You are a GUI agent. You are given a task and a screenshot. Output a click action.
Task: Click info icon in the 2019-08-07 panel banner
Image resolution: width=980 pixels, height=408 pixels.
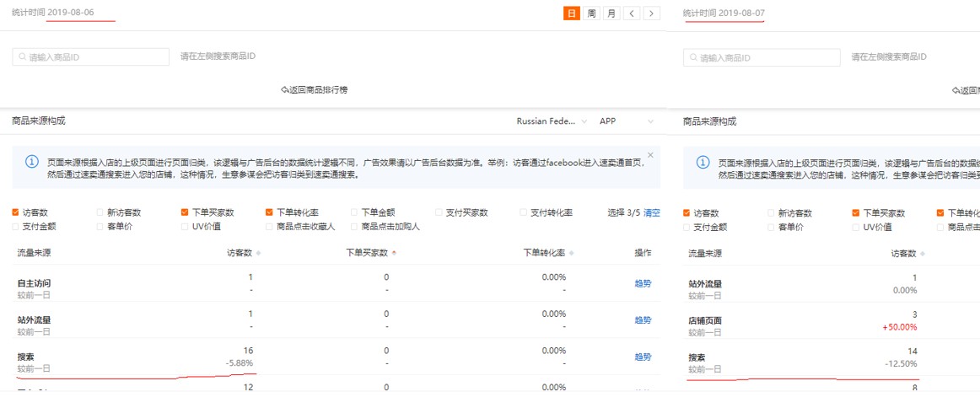702,162
